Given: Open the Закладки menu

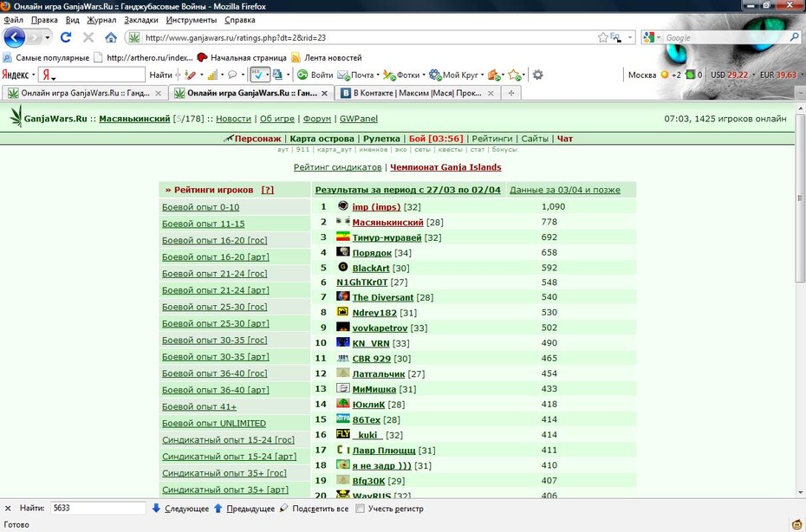Looking at the screenshot, I should pyautogui.click(x=141, y=20).
